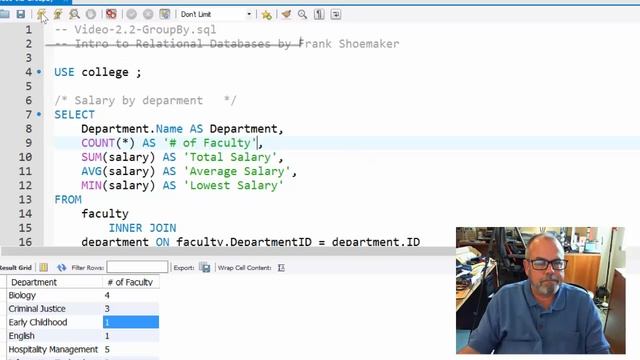Click 'Total Salary' alias on line 10
This screenshot has width=640, height=360.
pyautogui.click(x=230, y=157)
